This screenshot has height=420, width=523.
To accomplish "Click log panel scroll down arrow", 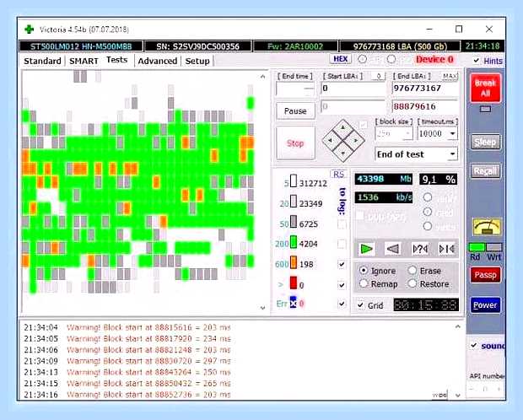I will [x=458, y=395].
